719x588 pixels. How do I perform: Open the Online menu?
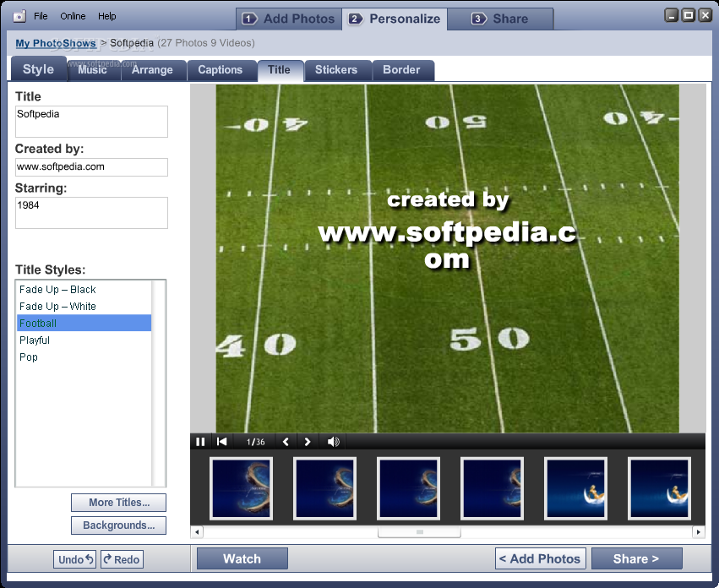(x=73, y=16)
